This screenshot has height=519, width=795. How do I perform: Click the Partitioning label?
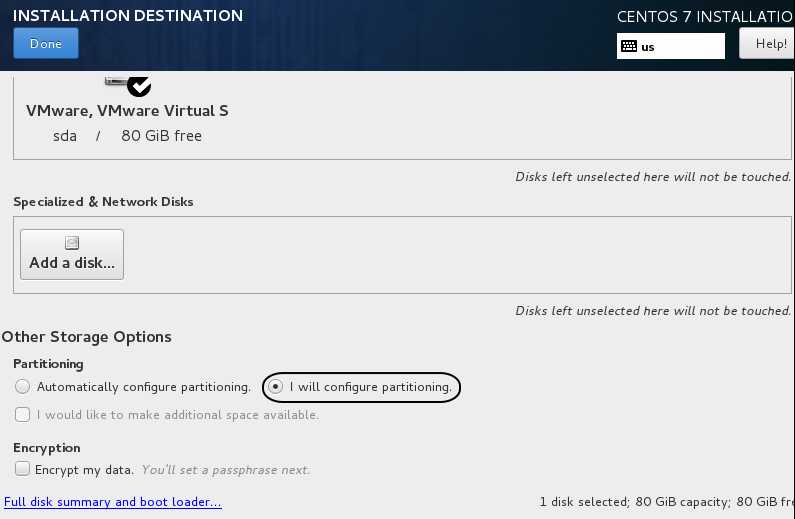pyautogui.click(x=48, y=364)
